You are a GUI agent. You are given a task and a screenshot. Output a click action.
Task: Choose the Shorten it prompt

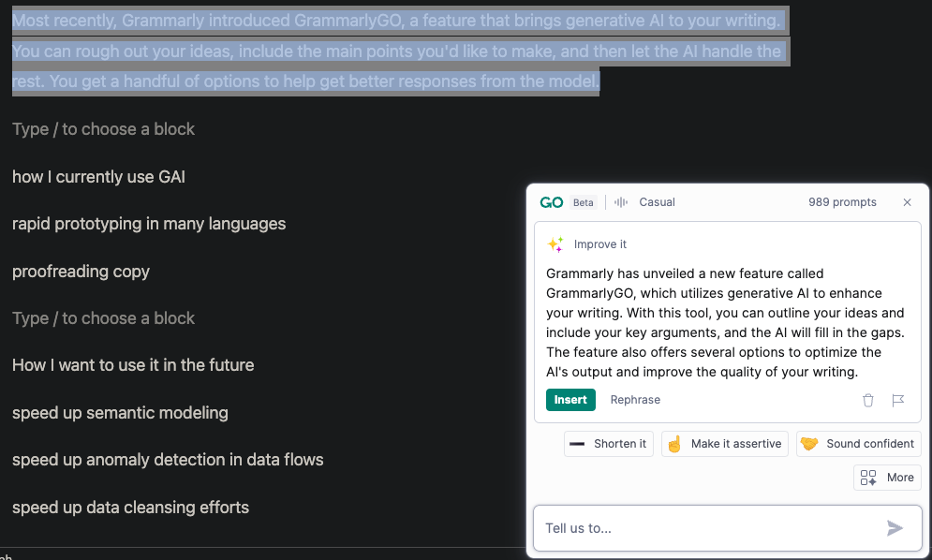[x=609, y=444]
